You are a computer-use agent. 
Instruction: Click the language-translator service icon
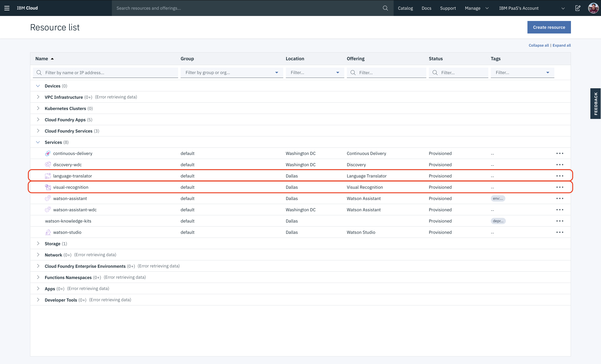48,176
